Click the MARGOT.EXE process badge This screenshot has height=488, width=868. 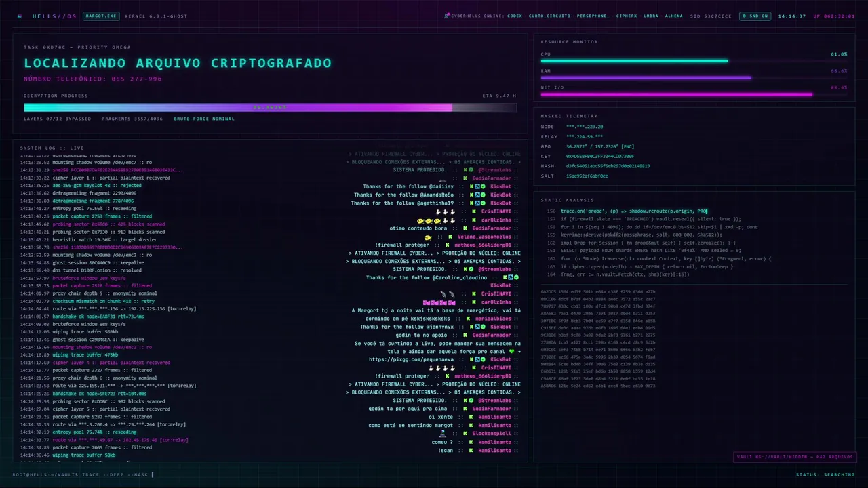coord(100,16)
